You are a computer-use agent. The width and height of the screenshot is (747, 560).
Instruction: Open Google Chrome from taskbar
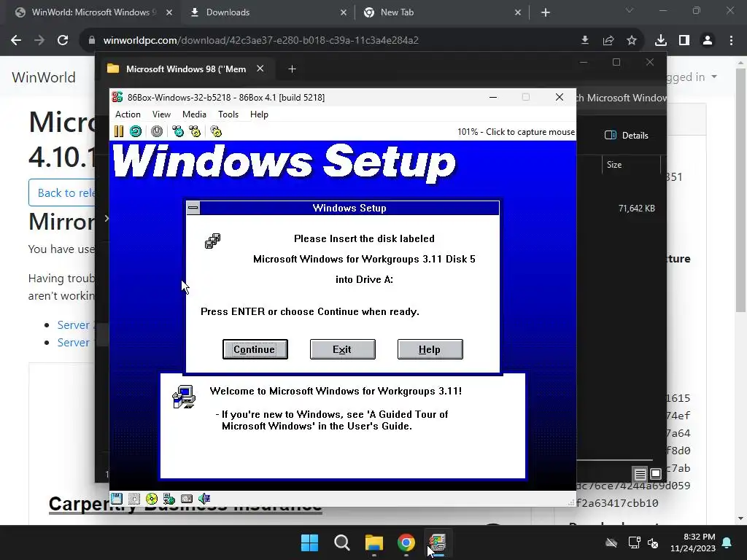tap(406, 542)
